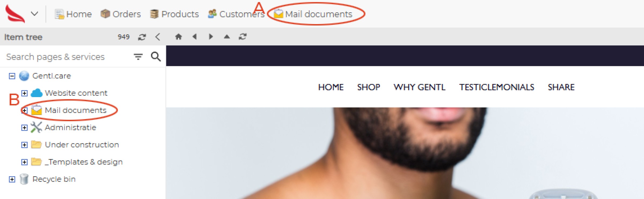The height and width of the screenshot is (199, 644).
Task: Go up one level with the up arrow
Action: point(227,36)
